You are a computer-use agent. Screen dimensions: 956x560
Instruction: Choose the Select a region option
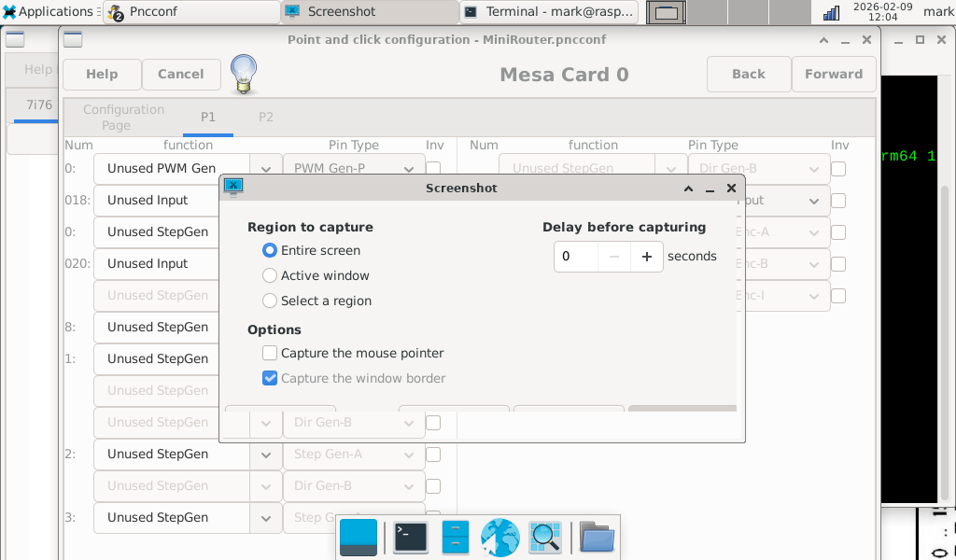(270, 301)
